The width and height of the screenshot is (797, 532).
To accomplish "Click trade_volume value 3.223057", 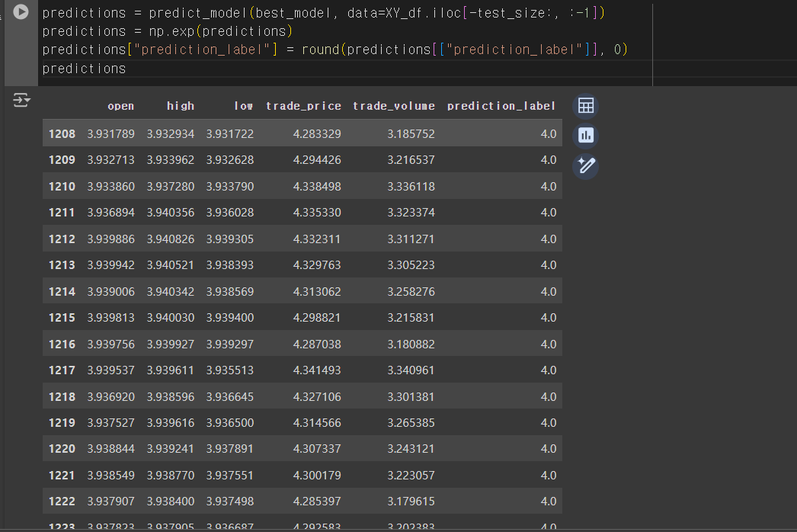I will [x=411, y=476].
